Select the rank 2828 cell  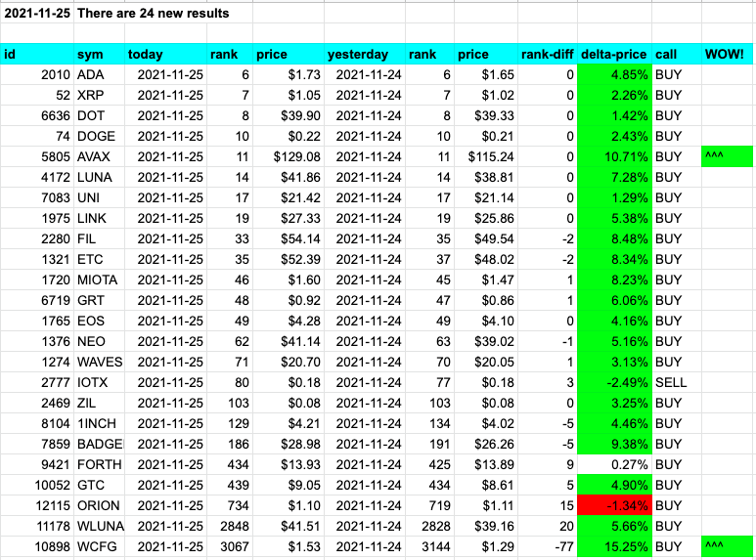[x=429, y=526]
